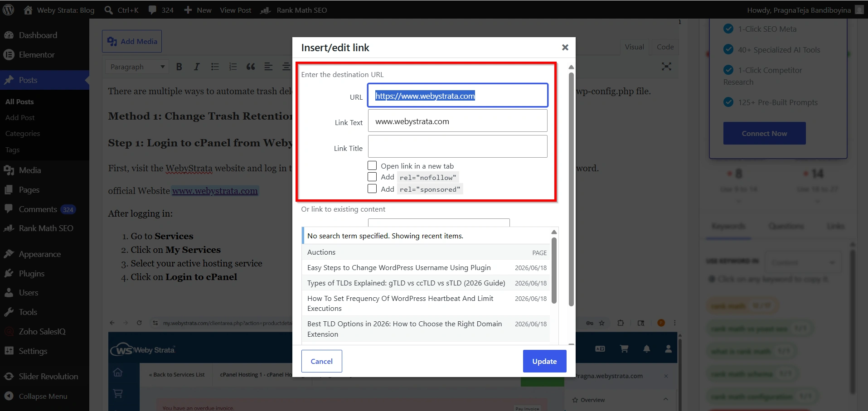
Task: Click the Link Title input field
Action: coord(458,146)
